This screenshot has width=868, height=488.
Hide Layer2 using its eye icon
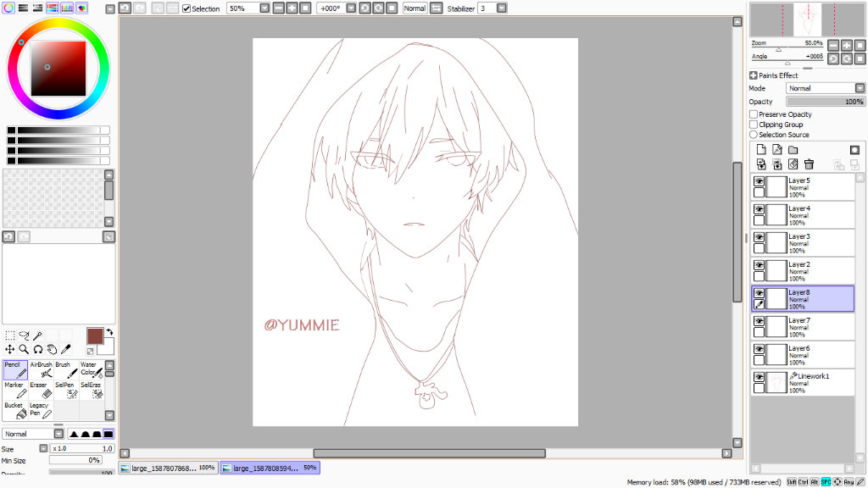759,265
